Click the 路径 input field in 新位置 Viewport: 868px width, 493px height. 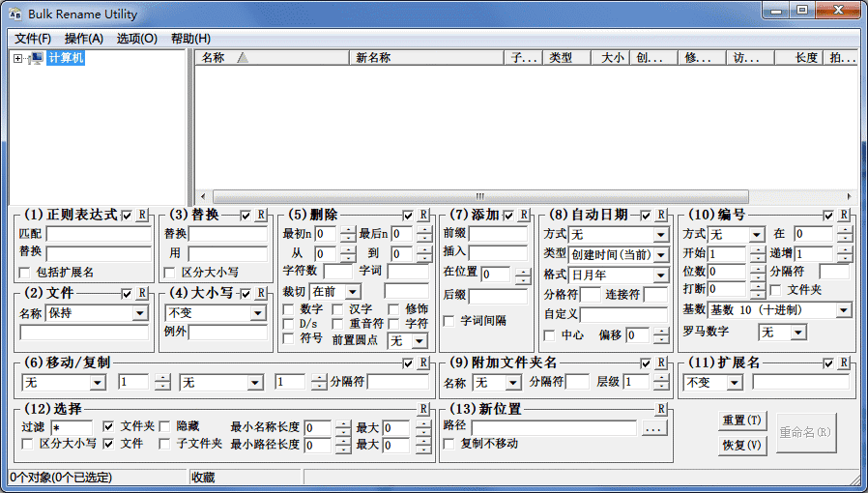point(554,427)
